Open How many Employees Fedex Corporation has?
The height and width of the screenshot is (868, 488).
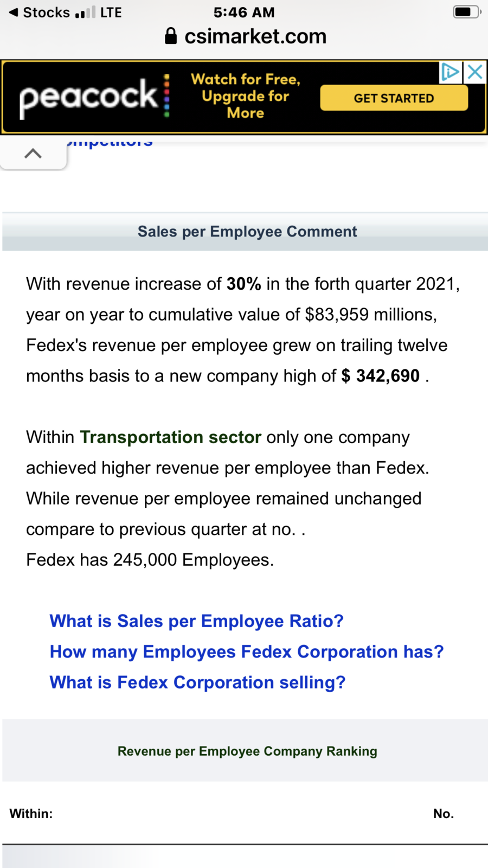click(x=247, y=652)
